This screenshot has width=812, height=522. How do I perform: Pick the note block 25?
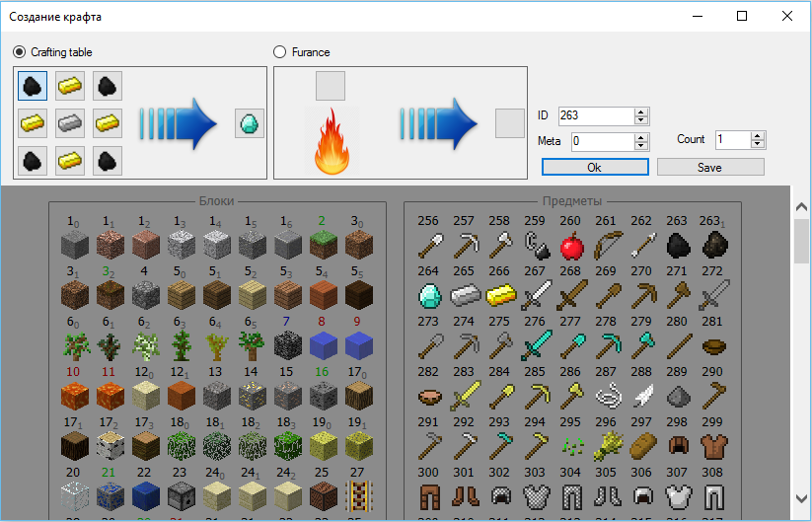coord(324,496)
